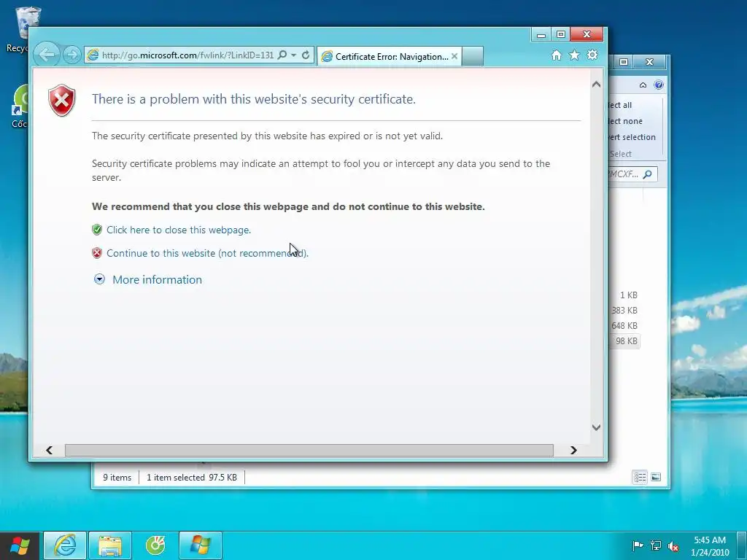The image size is (747, 560).
Task: Click the search magnifier in address bar
Action: (282, 55)
